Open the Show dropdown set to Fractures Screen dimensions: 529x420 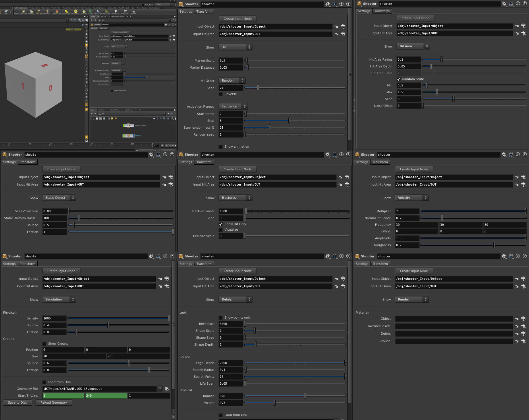coord(235,198)
